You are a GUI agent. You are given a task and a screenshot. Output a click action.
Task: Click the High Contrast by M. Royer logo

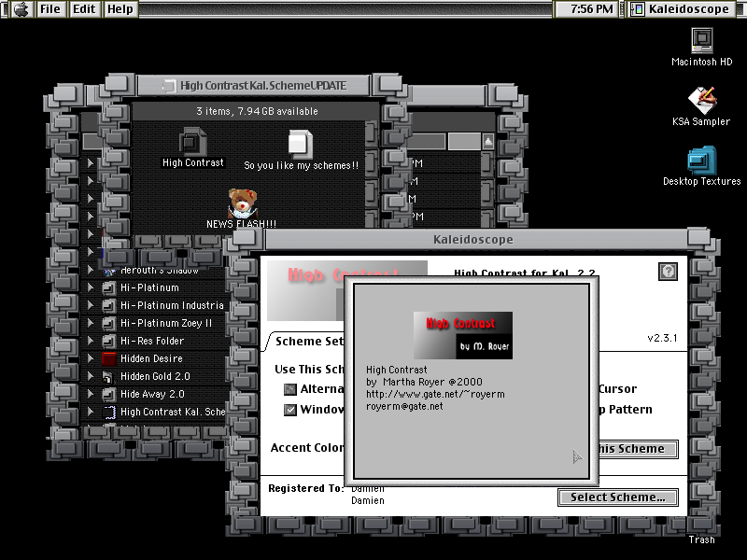click(x=463, y=335)
